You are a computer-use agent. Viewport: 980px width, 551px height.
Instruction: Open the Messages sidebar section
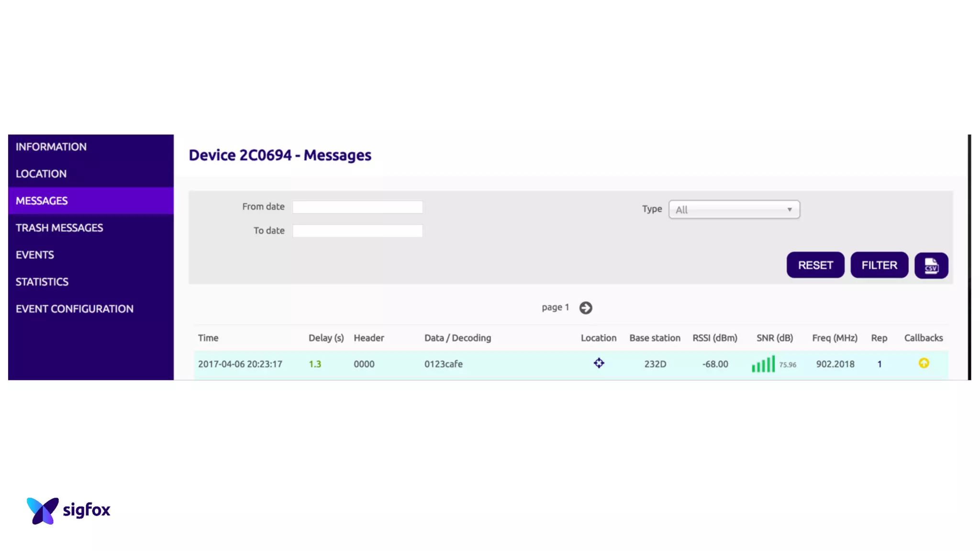(x=42, y=201)
